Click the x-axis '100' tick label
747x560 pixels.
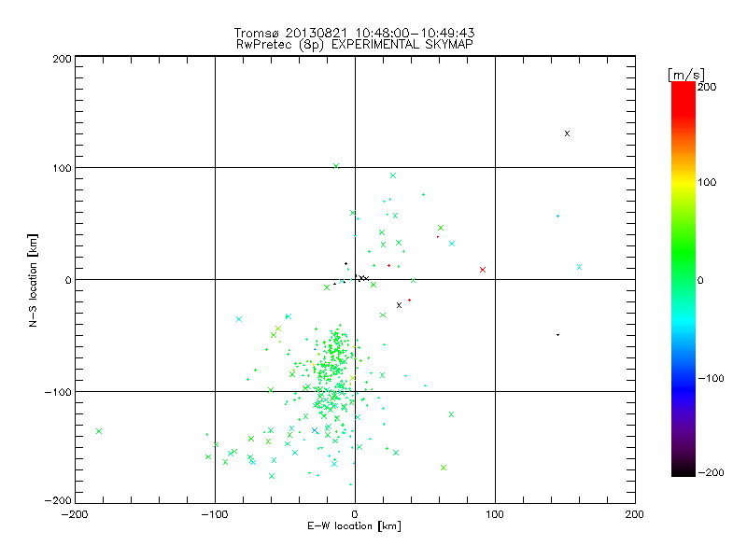click(x=495, y=514)
